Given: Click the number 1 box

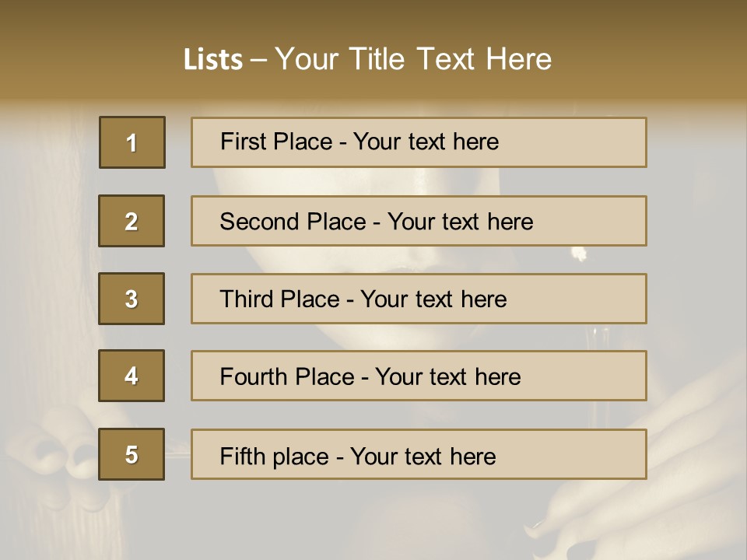Looking at the screenshot, I should [x=132, y=142].
